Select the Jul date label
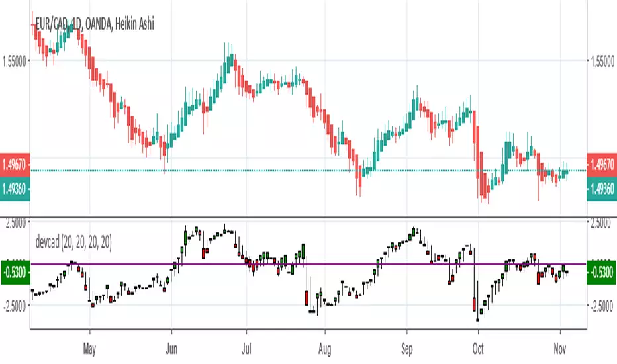 [x=246, y=345]
